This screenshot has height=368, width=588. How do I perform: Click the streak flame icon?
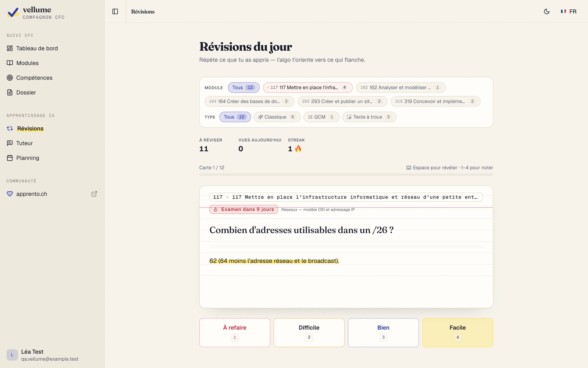pos(298,148)
